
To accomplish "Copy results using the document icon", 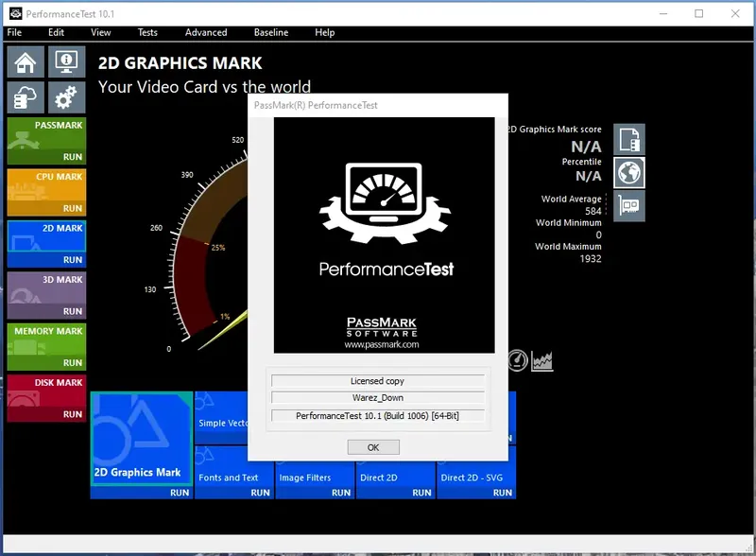I will [x=628, y=137].
